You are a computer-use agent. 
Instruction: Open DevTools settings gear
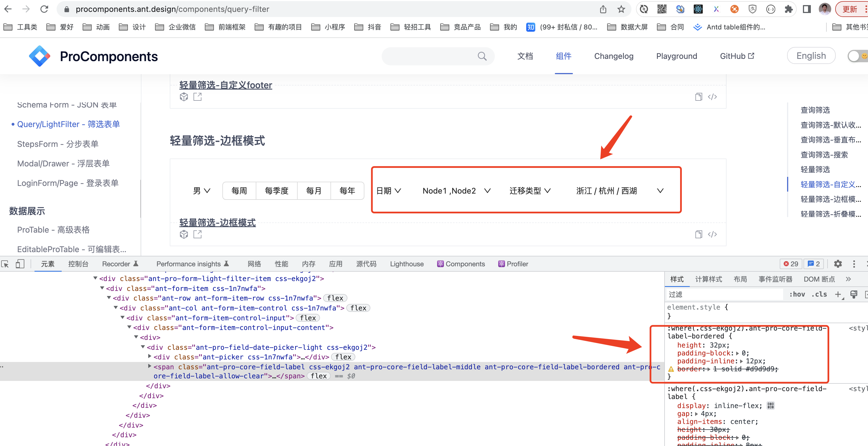click(x=838, y=264)
